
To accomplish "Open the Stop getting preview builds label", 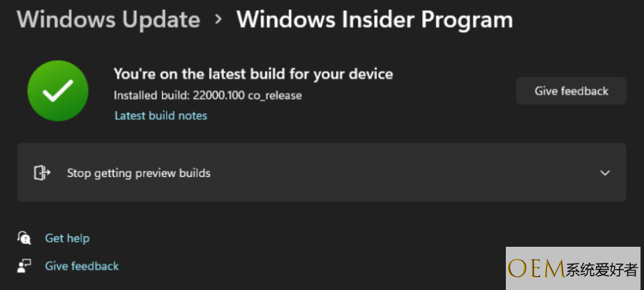I will [x=138, y=173].
